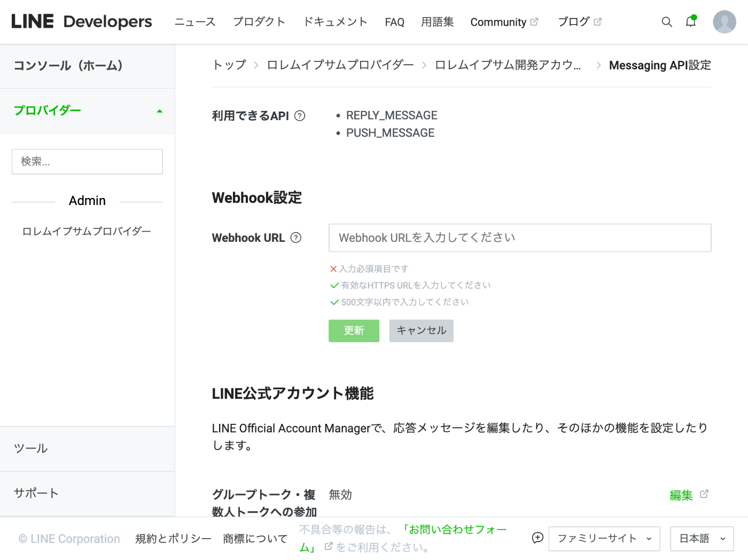This screenshot has height=560, width=748.
Task: Go to トップ breadcrumb
Action: click(x=229, y=65)
